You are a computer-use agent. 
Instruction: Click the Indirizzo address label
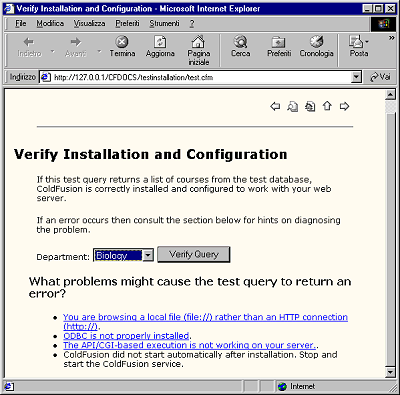[x=22, y=77]
